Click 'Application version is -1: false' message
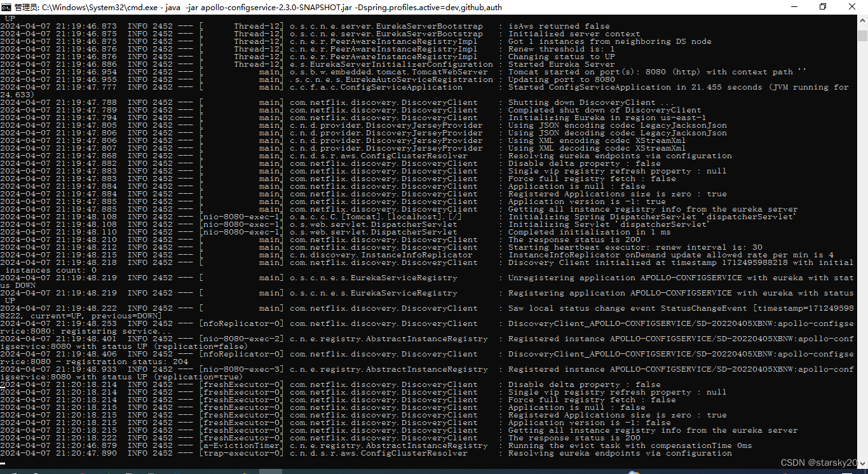 point(589,423)
